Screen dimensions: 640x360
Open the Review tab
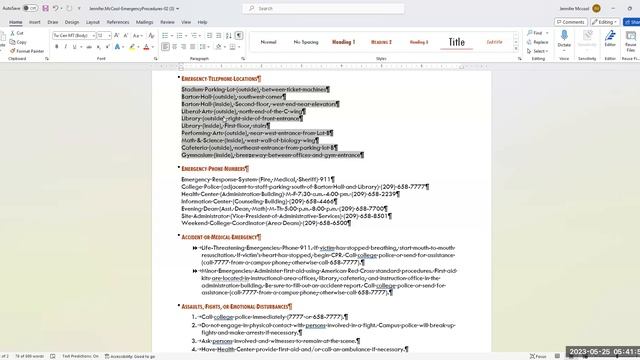pos(167,22)
